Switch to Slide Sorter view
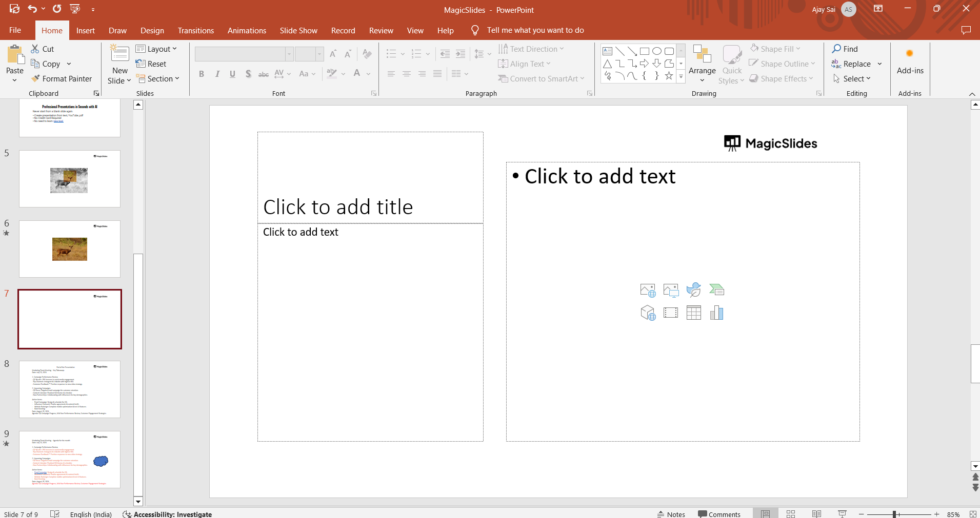This screenshot has width=980, height=518. (x=791, y=514)
